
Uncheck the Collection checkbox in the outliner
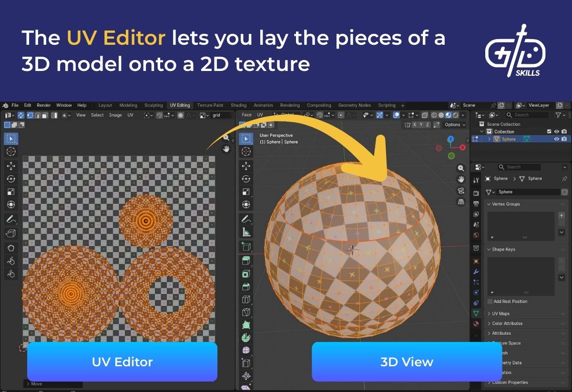(x=549, y=131)
